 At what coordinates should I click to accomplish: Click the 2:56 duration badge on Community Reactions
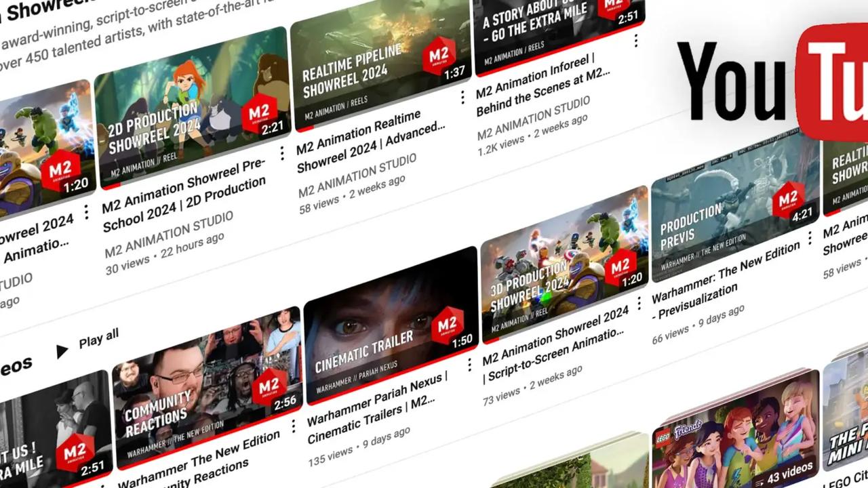[285, 403]
